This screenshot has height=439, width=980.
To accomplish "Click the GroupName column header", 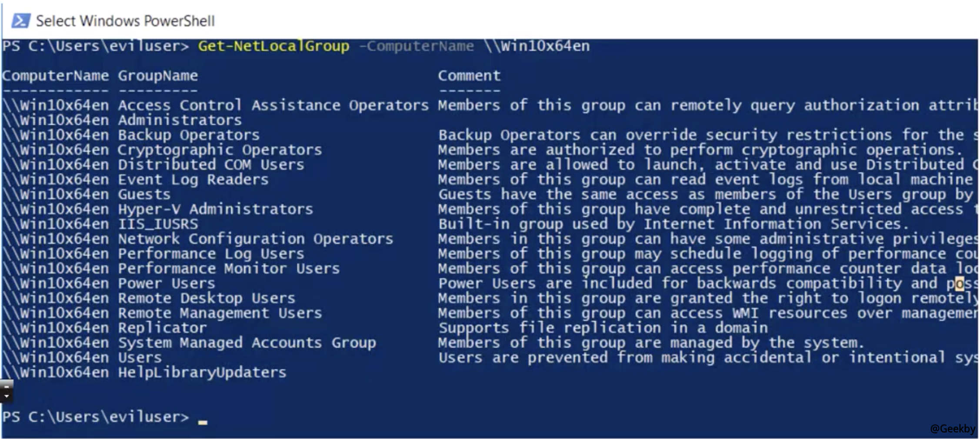I will click(x=158, y=76).
